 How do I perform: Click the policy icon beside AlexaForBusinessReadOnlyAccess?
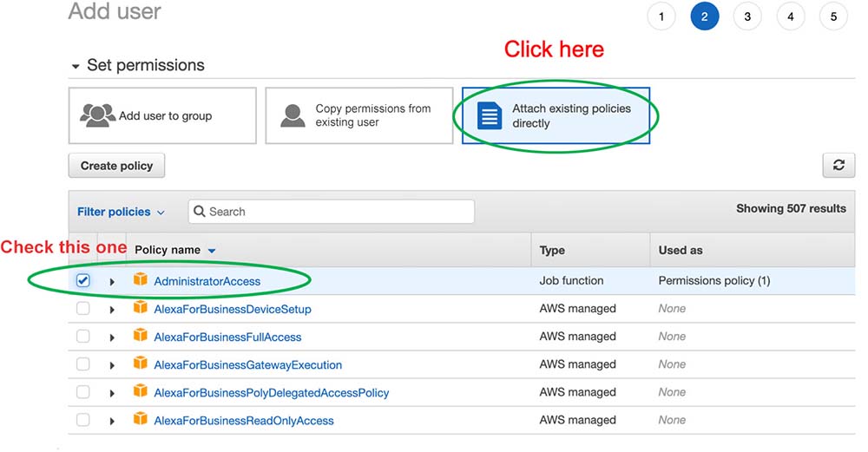tap(141, 420)
